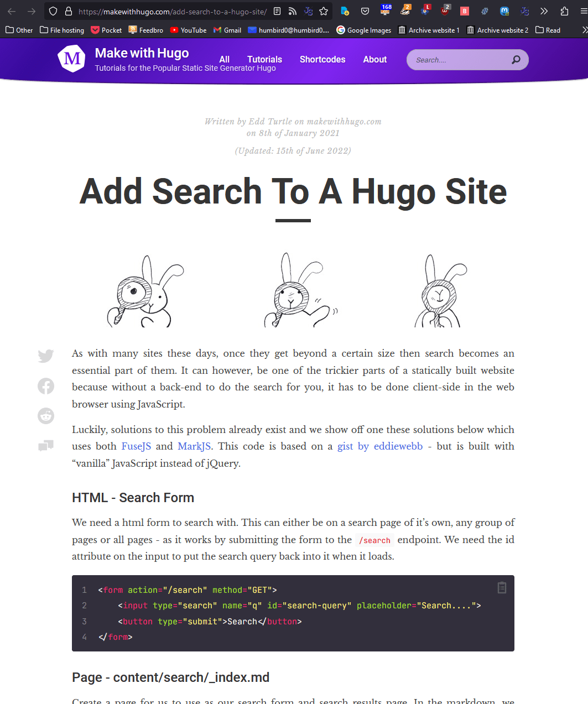Bookmark this page with the star icon
This screenshot has height=704, width=588.
click(324, 11)
